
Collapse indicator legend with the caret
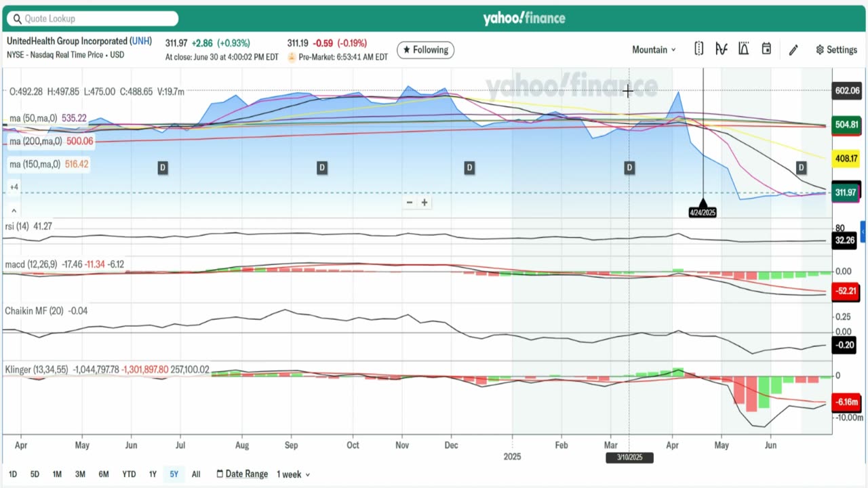pyautogui.click(x=14, y=211)
